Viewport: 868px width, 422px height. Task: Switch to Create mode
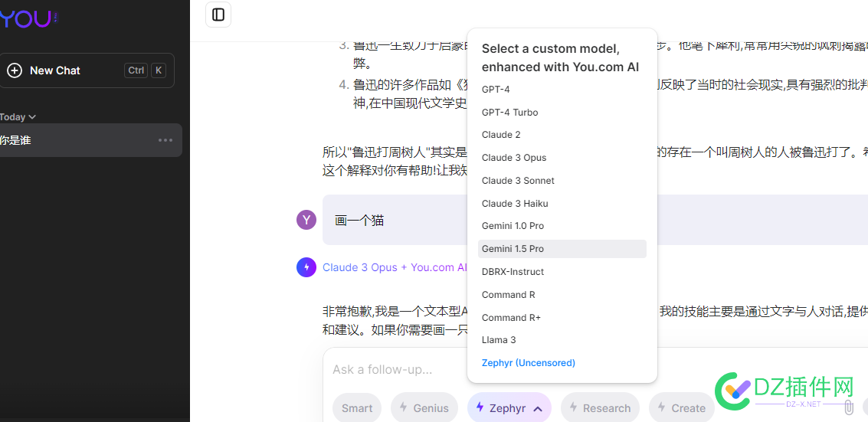coord(681,408)
